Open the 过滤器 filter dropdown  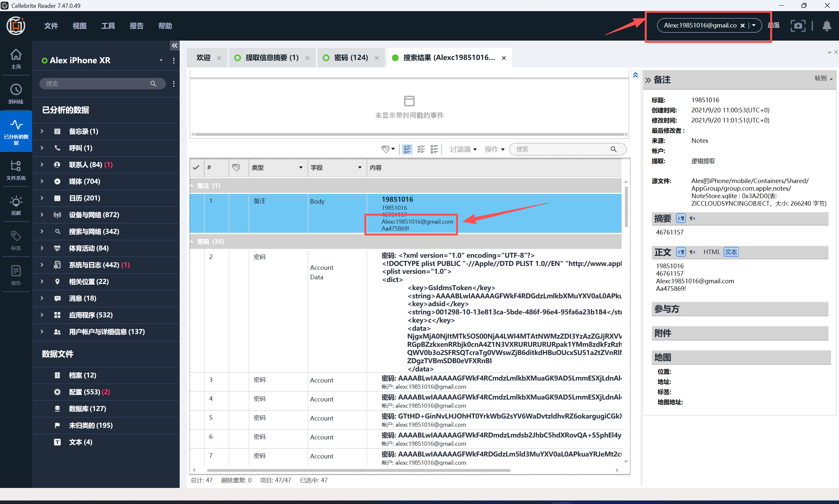[463, 149]
